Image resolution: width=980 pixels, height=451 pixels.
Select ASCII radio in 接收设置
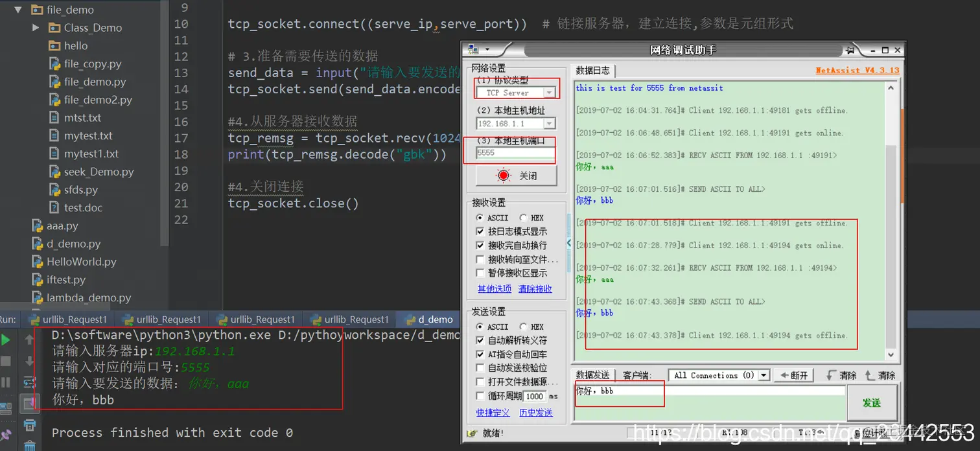click(x=480, y=218)
